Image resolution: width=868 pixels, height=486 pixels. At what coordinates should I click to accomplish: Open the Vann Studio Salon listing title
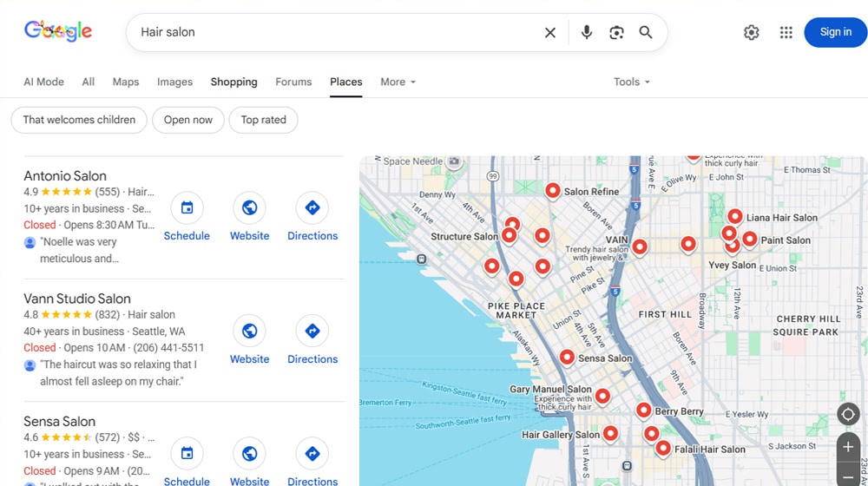(77, 299)
